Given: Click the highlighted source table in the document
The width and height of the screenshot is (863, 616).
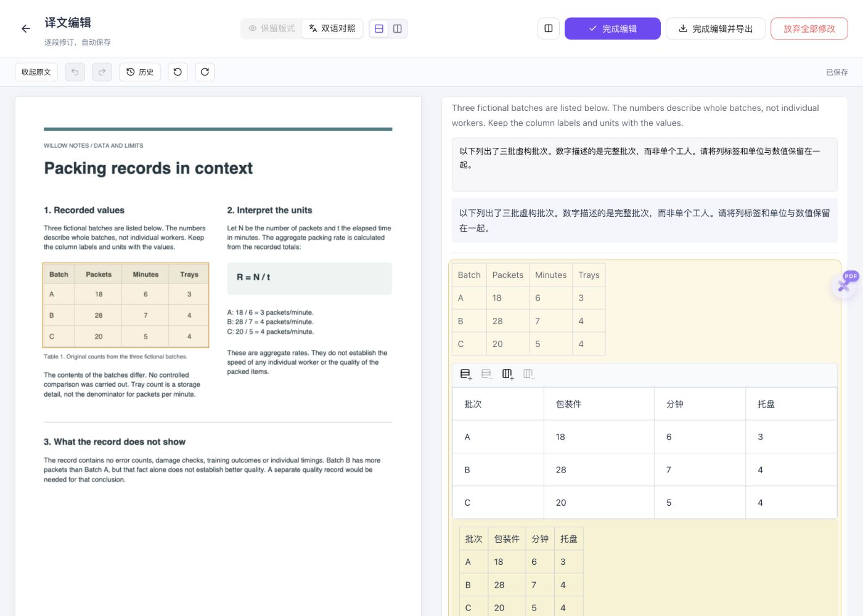Looking at the screenshot, I should click(126, 306).
